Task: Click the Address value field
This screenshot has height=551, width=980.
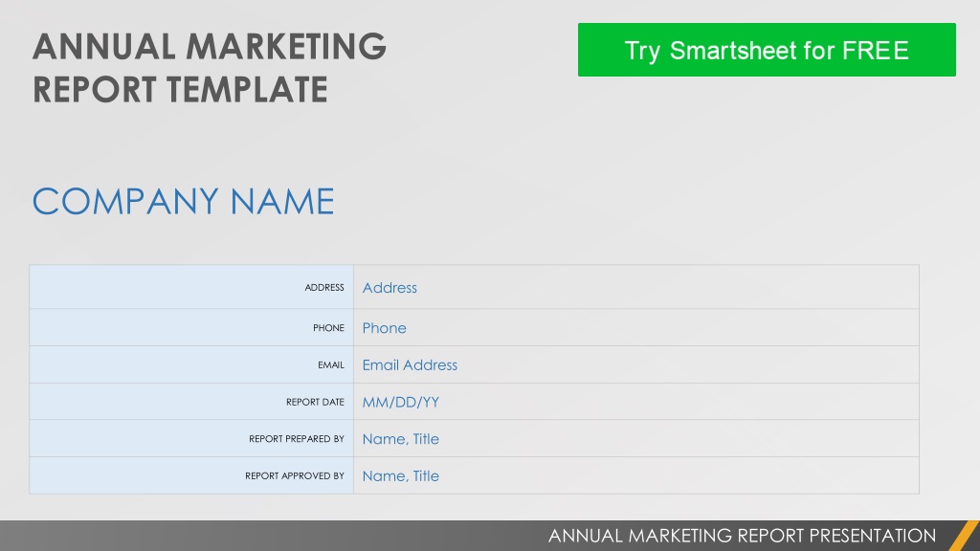Action: tap(635, 287)
